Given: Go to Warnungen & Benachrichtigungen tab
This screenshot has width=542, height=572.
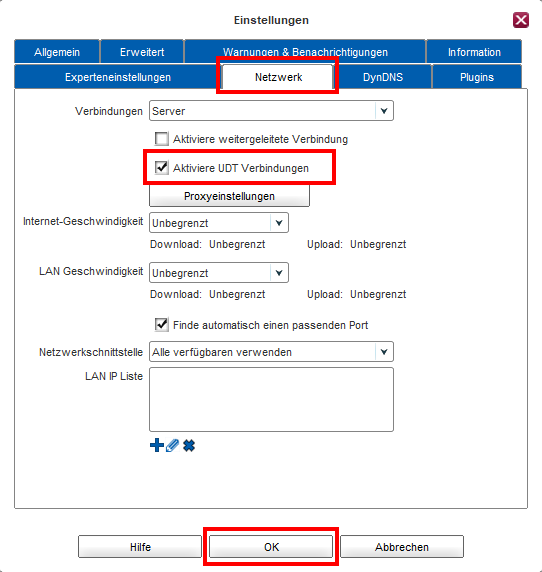Looking at the screenshot, I should coord(305,52).
